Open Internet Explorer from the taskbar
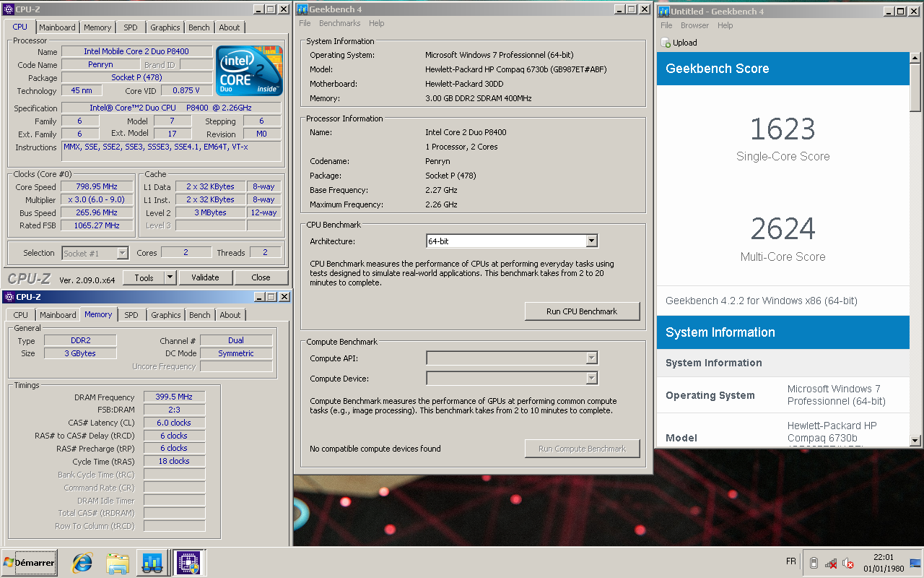This screenshot has width=924, height=578. coord(82,562)
